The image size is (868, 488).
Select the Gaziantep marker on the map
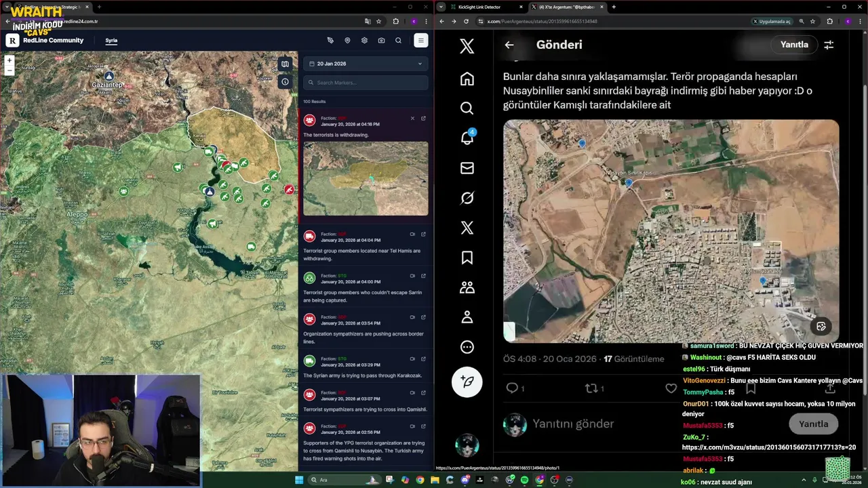(108, 77)
